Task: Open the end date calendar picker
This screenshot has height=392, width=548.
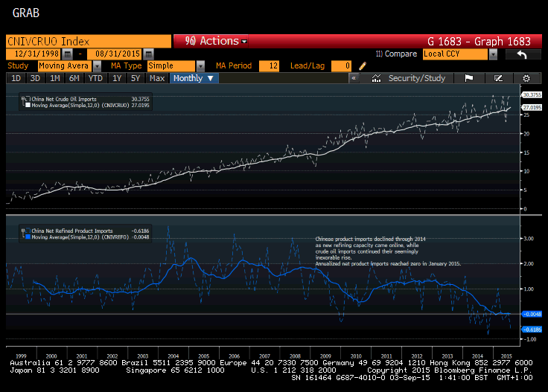Action: click(x=148, y=54)
